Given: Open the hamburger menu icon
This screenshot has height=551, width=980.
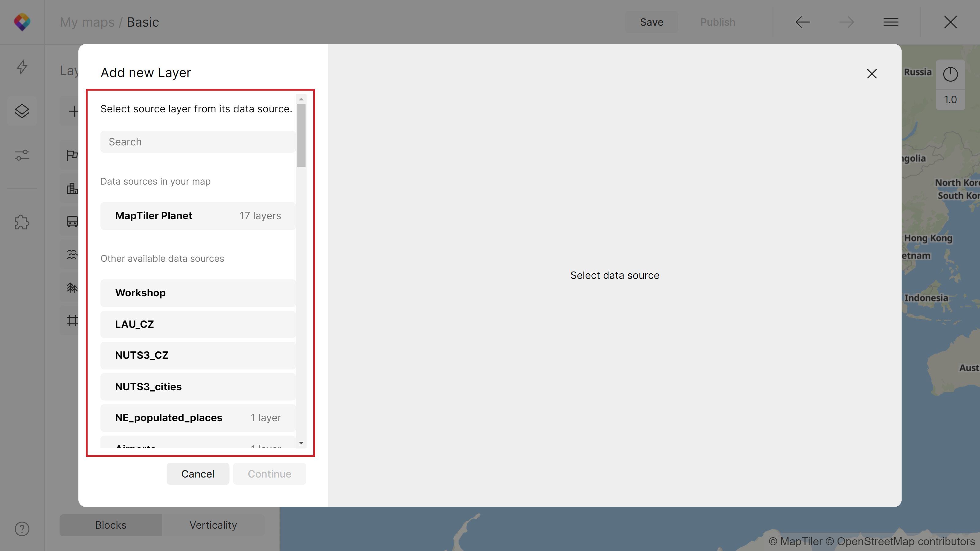Looking at the screenshot, I should [891, 22].
